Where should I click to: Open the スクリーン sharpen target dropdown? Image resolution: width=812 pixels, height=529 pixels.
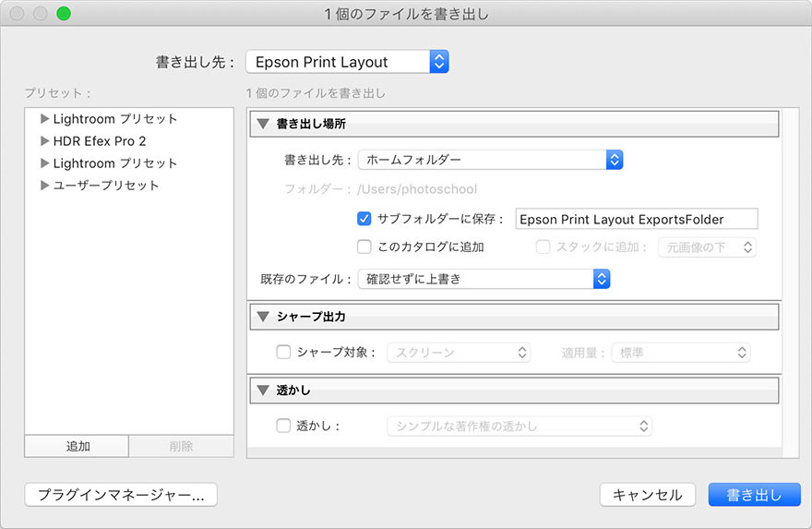[459, 353]
